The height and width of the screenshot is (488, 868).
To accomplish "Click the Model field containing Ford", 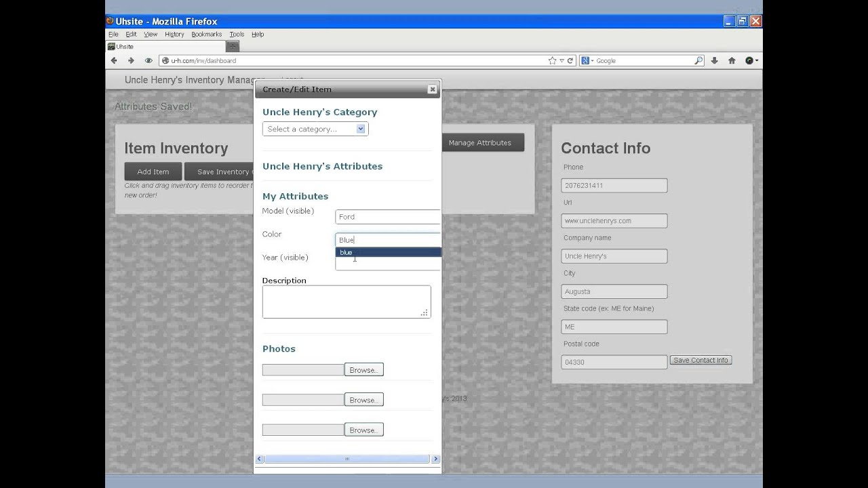I will [x=388, y=217].
